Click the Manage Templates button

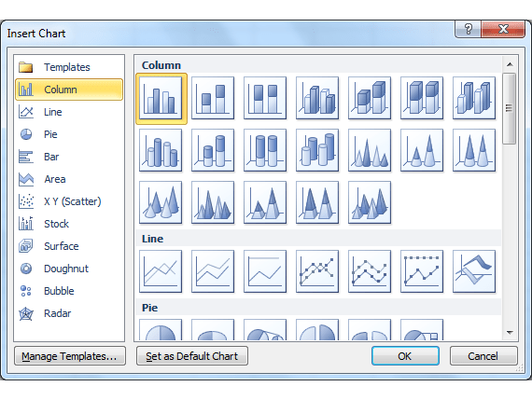70,356
